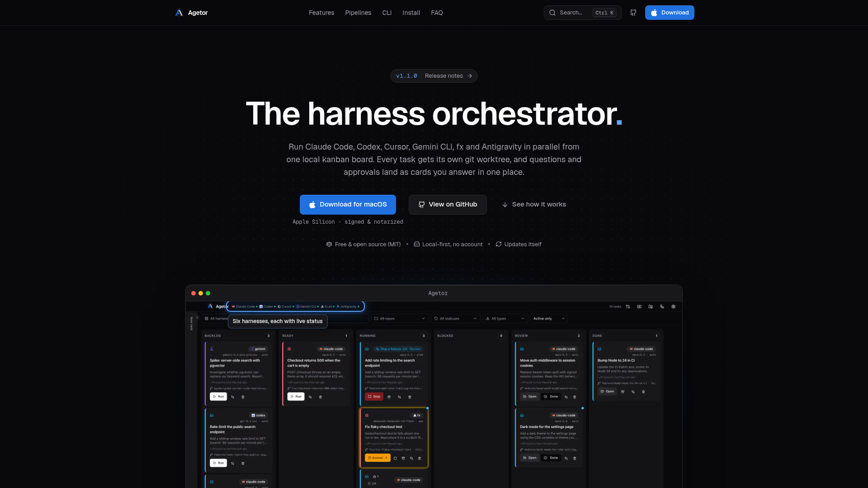Click the Claude Code harness status chip

[x=244, y=306]
